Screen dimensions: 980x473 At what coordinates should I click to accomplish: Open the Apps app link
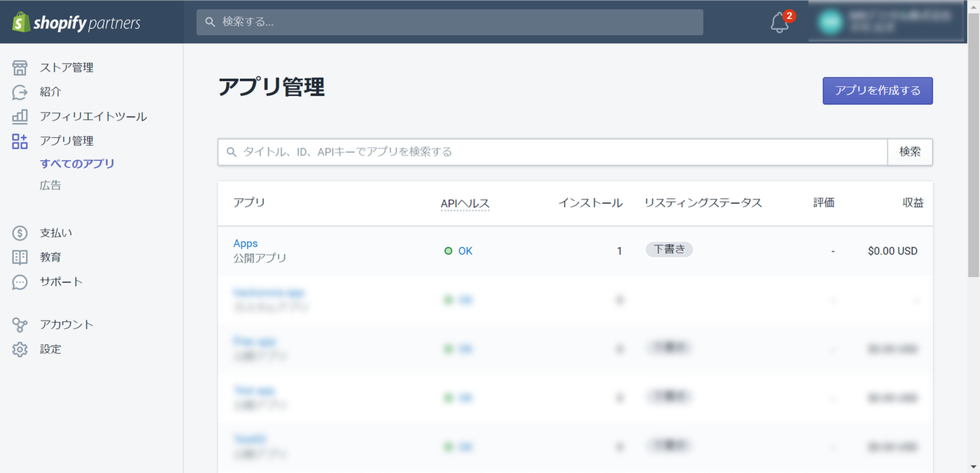click(245, 243)
